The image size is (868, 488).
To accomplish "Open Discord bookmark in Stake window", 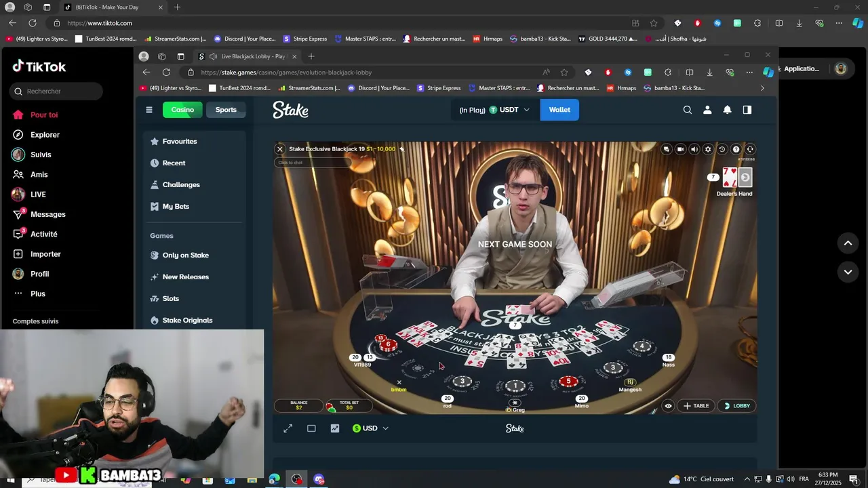I will [x=378, y=88].
